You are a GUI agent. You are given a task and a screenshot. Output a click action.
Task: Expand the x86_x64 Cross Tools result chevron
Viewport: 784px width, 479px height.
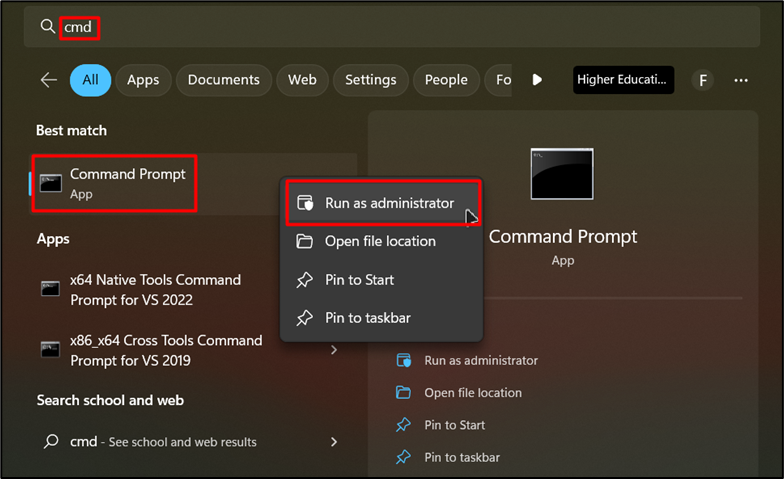click(x=334, y=350)
